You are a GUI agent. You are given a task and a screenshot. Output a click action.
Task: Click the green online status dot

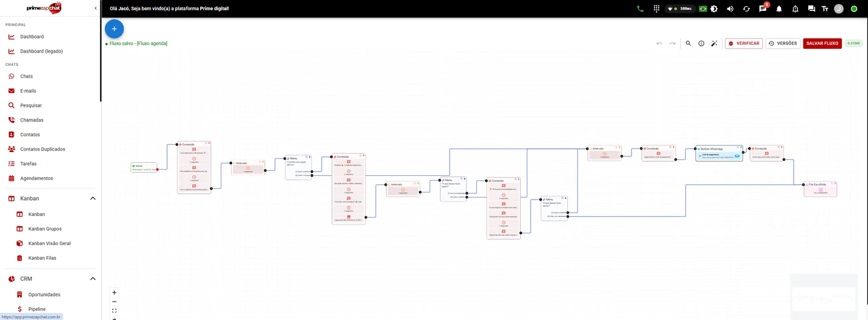tap(854, 9)
